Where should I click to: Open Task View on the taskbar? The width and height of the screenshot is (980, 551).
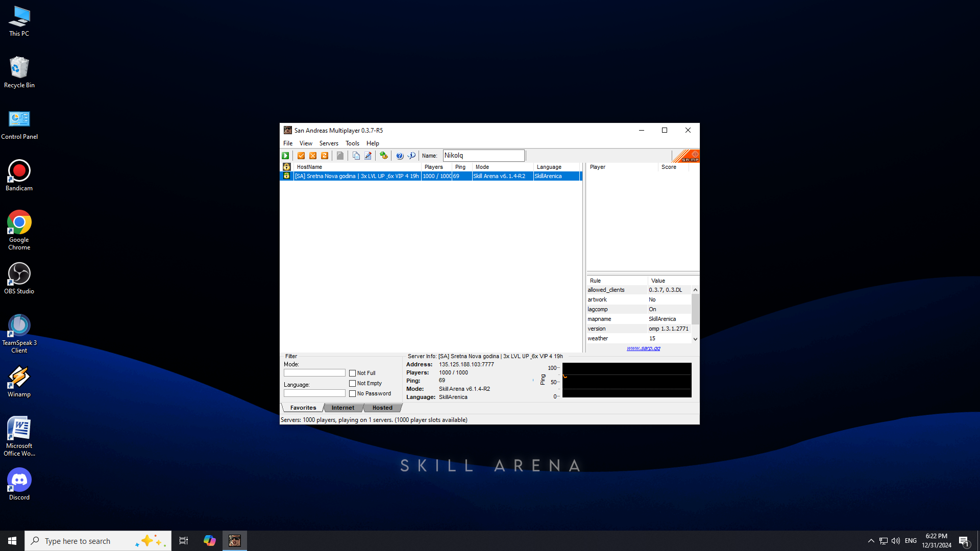(x=184, y=541)
